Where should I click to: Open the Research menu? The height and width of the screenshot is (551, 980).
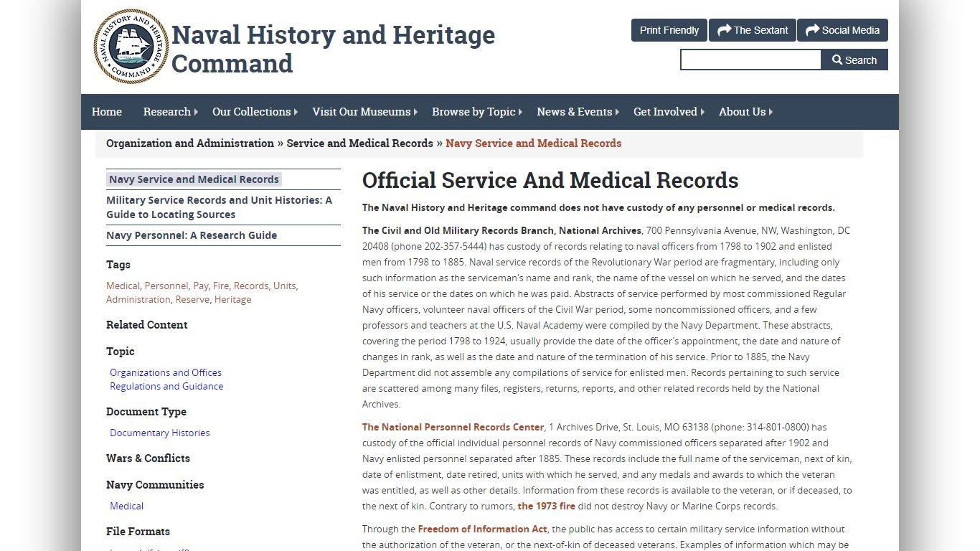point(166,112)
